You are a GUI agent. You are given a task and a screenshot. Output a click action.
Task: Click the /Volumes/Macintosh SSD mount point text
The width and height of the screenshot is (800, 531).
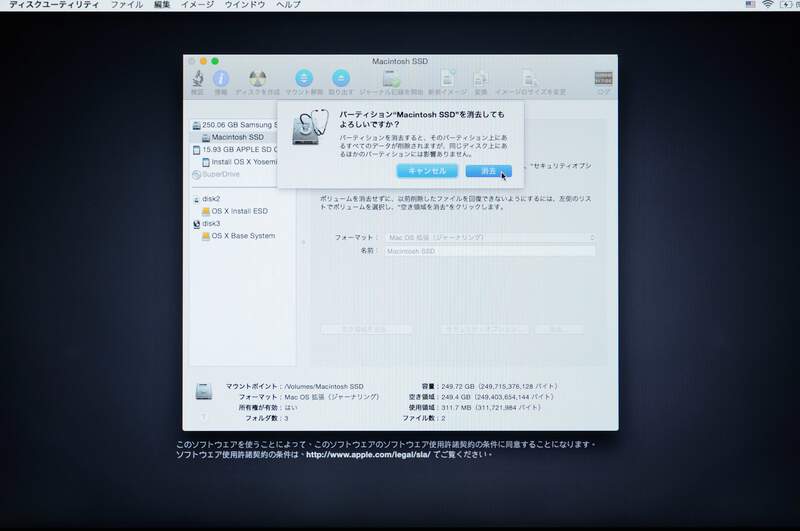click(323, 387)
